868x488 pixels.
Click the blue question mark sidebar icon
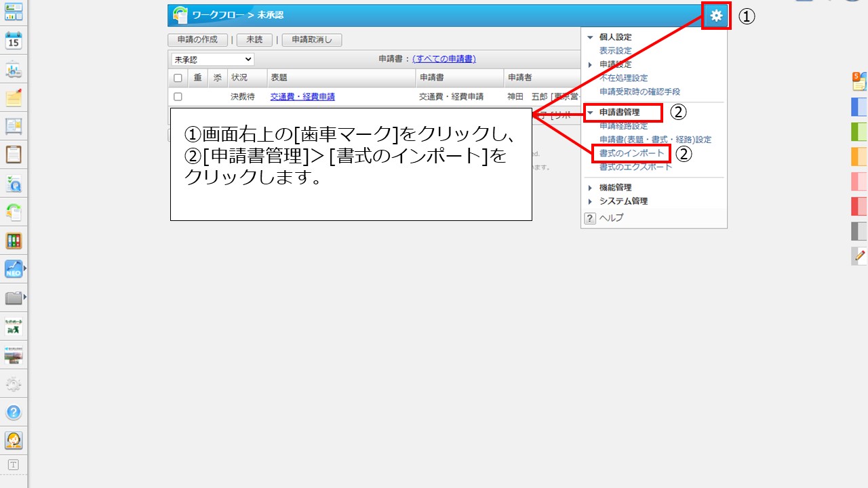point(14,412)
